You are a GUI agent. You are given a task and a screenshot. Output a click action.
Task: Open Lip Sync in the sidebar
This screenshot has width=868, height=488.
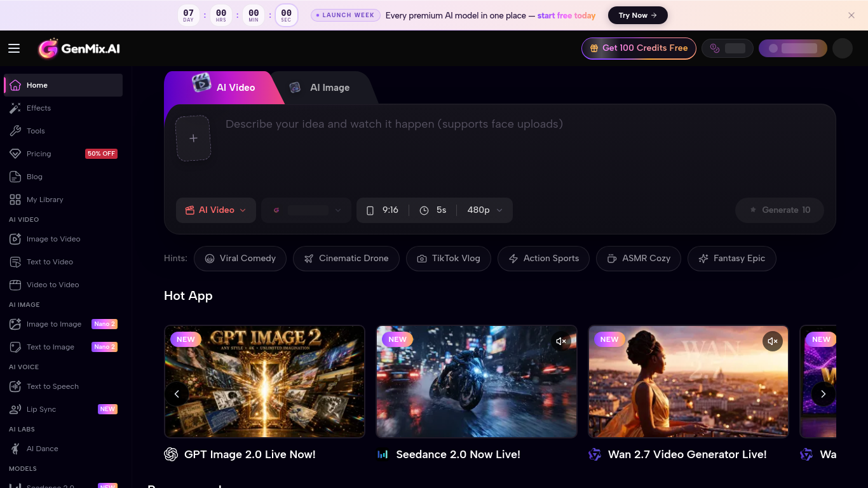tap(64, 409)
